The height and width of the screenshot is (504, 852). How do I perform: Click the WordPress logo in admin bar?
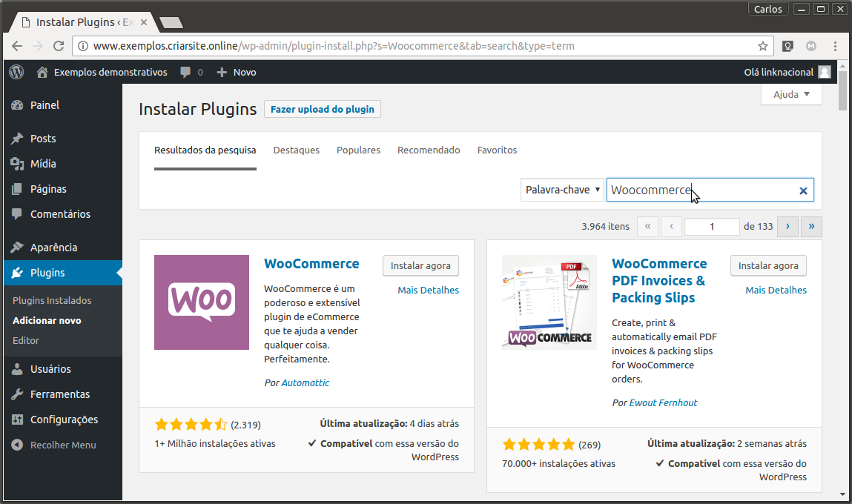click(x=16, y=72)
